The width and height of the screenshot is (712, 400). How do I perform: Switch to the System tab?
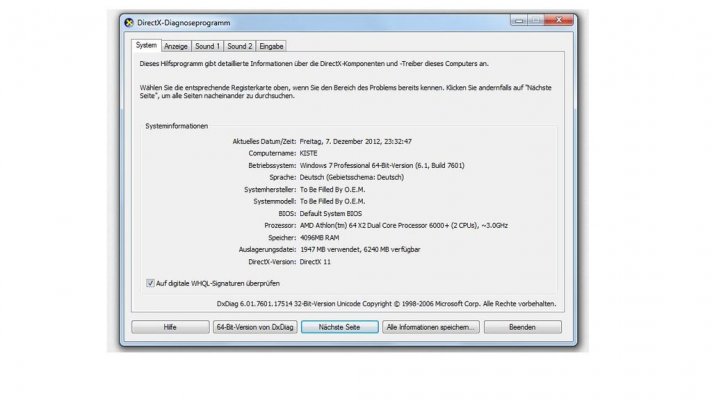pyautogui.click(x=146, y=45)
